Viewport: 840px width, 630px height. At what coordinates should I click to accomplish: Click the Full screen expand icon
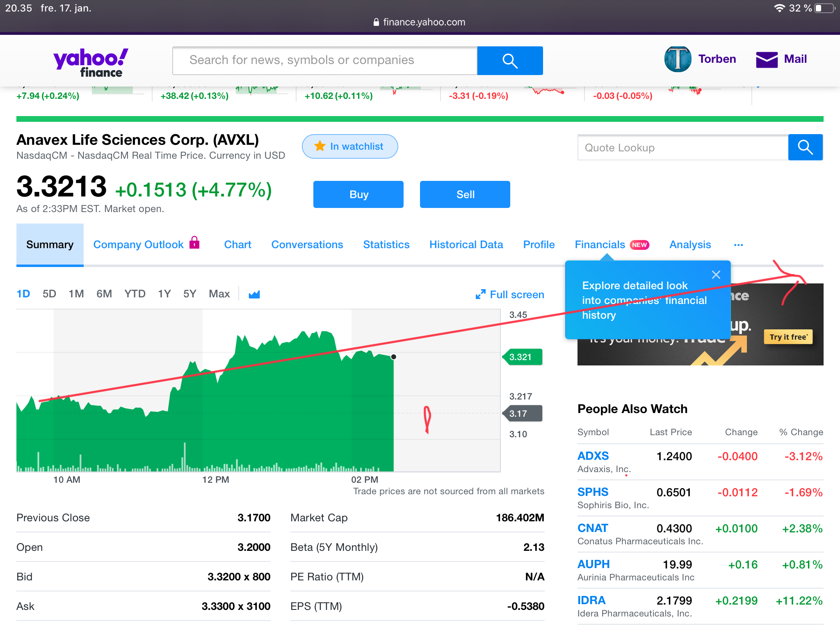tap(480, 294)
